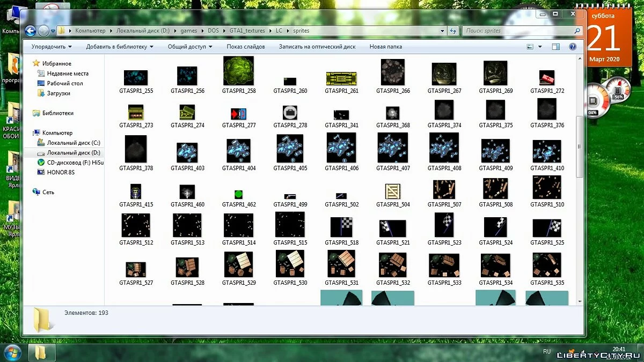This screenshot has height=362, width=644.
Task: Open the Help question mark icon
Action: click(x=573, y=47)
